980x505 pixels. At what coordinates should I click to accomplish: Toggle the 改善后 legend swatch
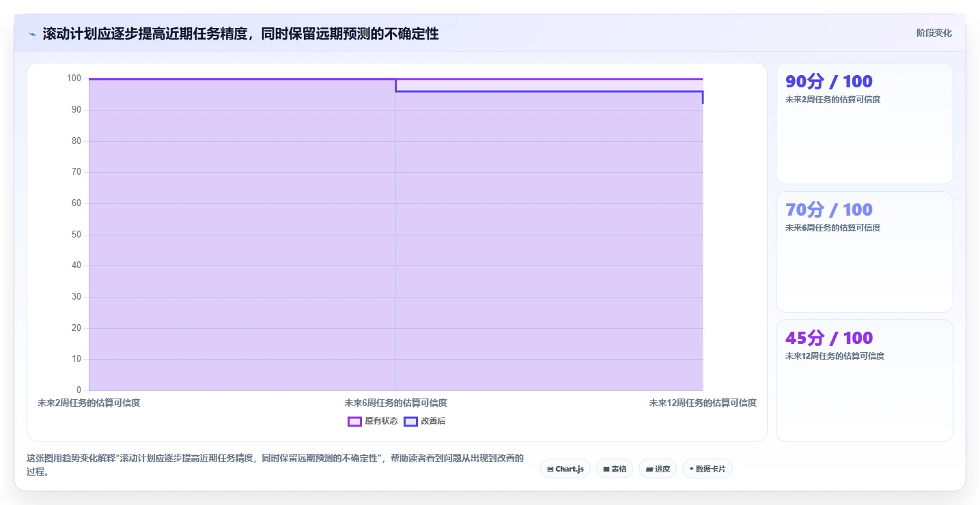point(410,421)
